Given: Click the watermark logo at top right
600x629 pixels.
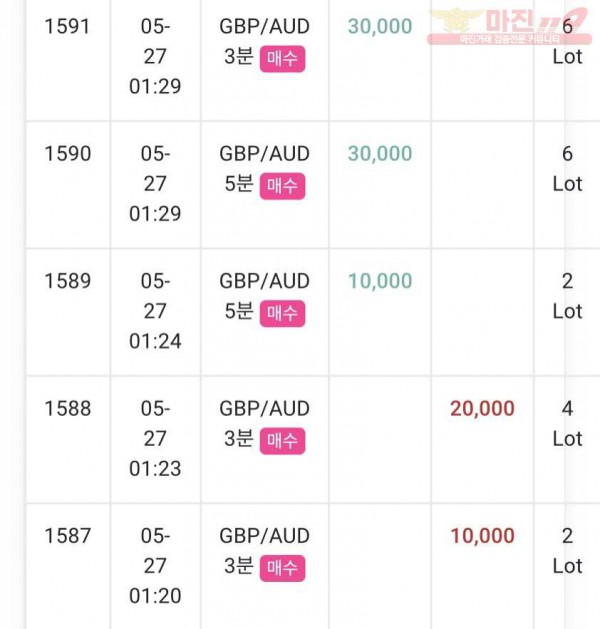Looking at the screenshot, I should click(509, 25).
